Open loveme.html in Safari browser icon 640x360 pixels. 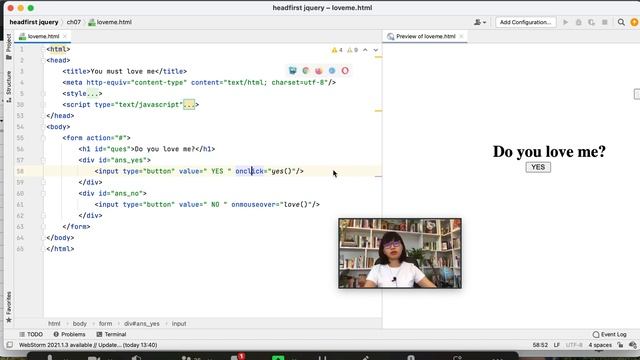(x=332, y=71)
